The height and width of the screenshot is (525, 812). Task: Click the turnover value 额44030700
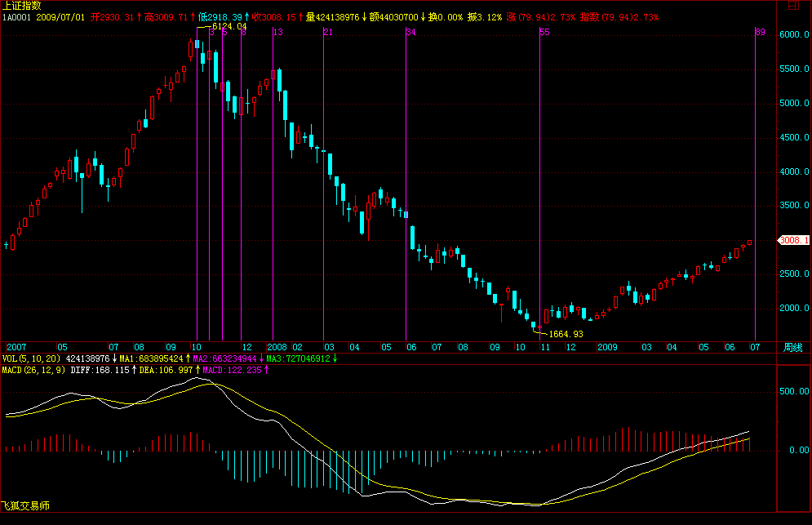point(393,17)
